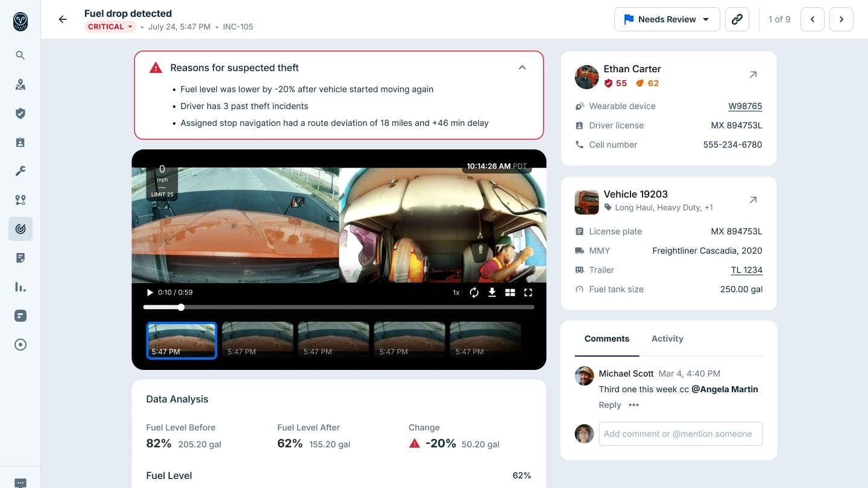Open Ethan Carter driver profile arrow
Viewport: 868px width, 488px height.
click(x=753, y=75)
